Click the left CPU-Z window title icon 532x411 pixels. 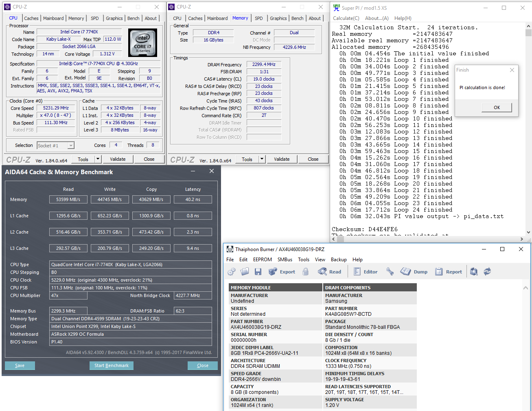click(x=7, y=7)
